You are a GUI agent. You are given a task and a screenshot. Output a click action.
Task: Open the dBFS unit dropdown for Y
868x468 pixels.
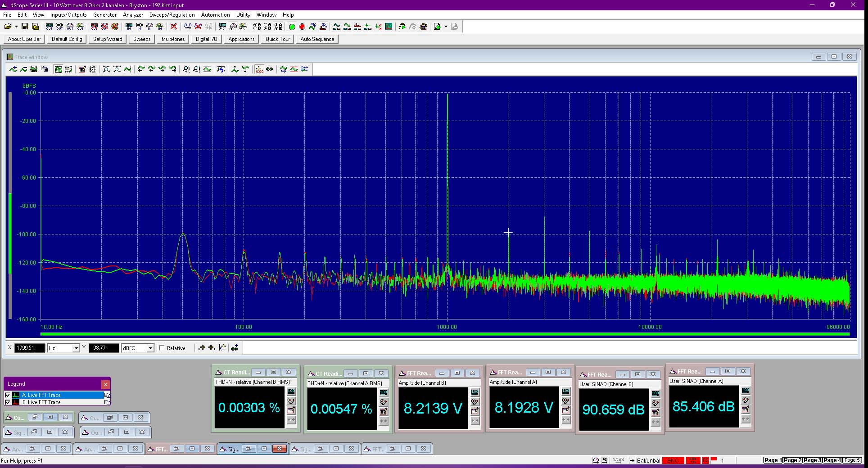click(x=150, y=348)
